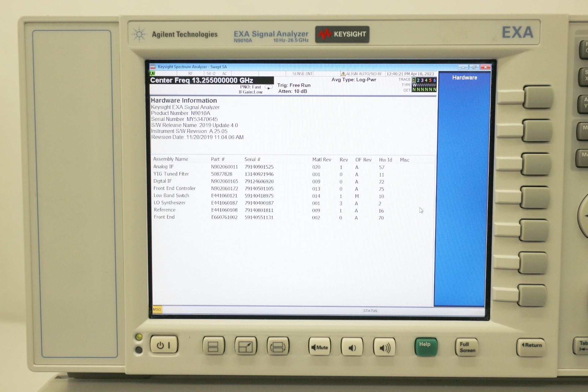Select trace number 5 indicator

430,80
